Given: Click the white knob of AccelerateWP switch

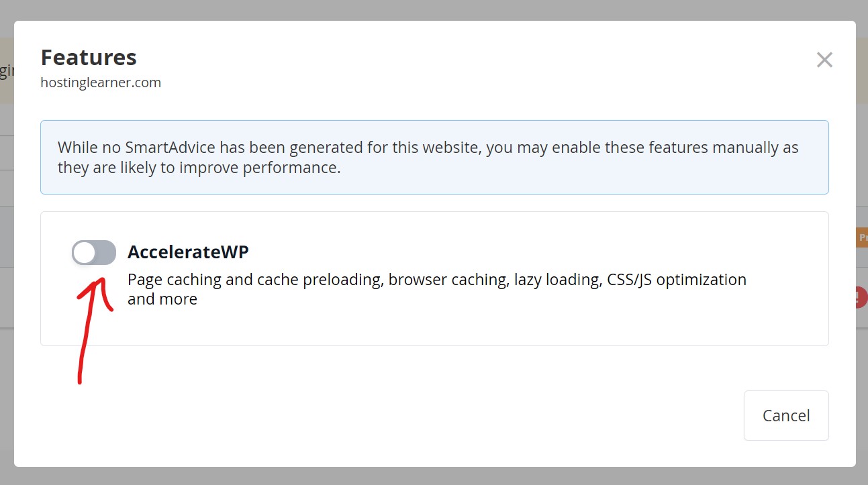Looking at the screenshot, I should (x=85, y=253).
